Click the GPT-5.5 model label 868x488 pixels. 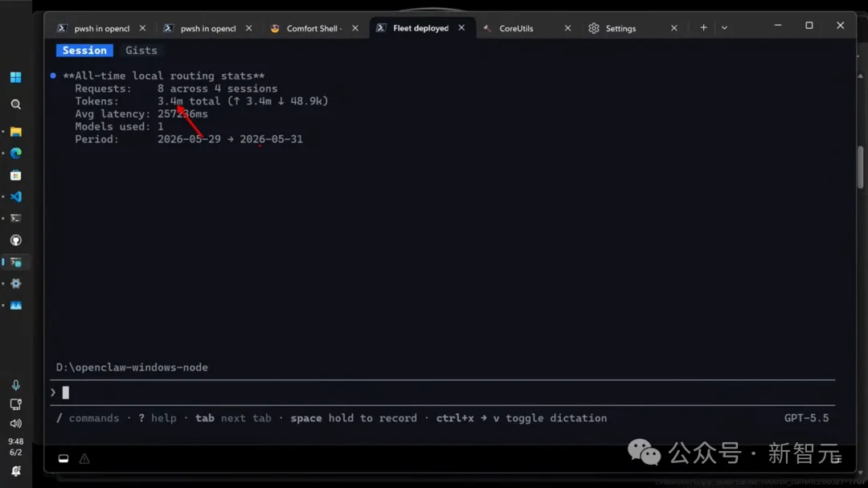tap(806, 418)
